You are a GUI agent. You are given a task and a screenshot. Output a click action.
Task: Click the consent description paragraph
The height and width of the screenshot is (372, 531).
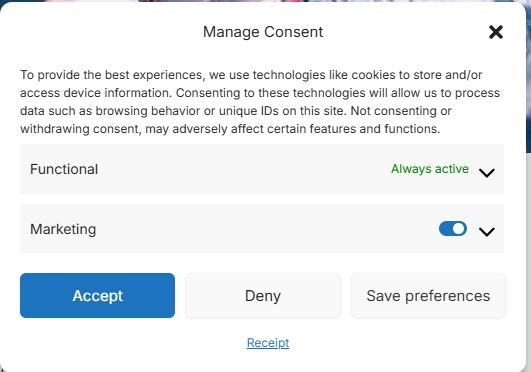[x=260, y=102]
